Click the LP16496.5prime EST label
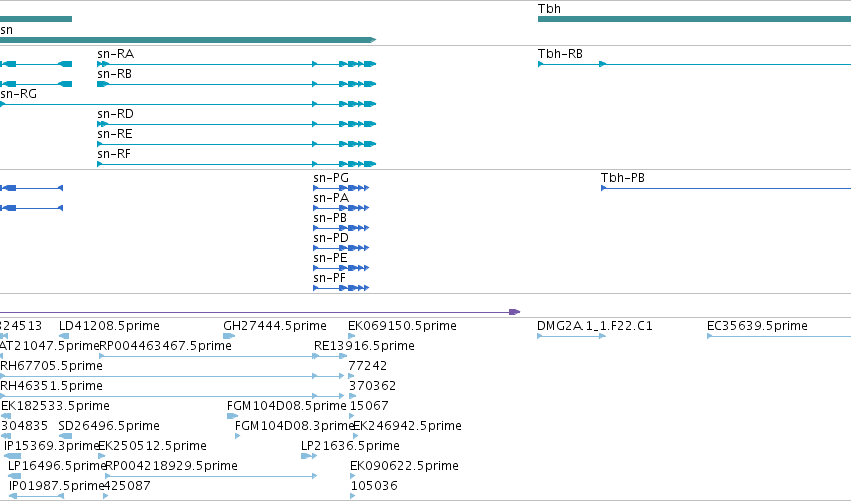Screen dimensions: 851x501 [x=56, y=466]
